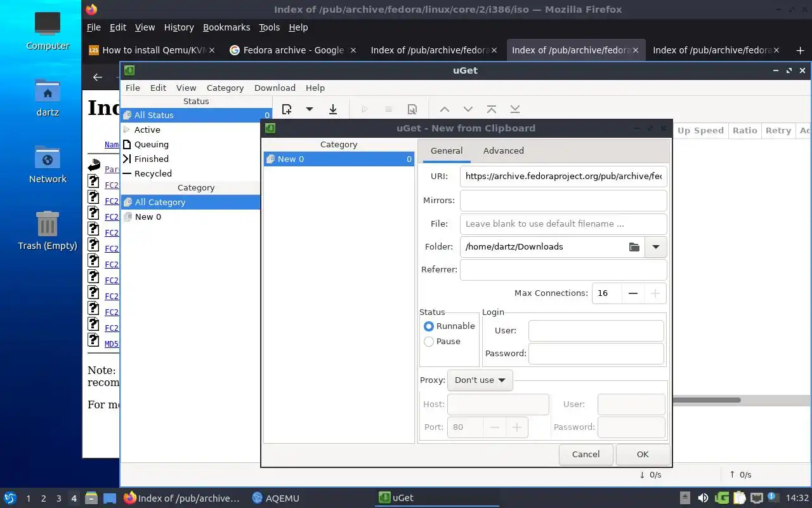Open Firefox Bookmarks menu
Screen dimensions: 812x508
(x=226, y=27)
